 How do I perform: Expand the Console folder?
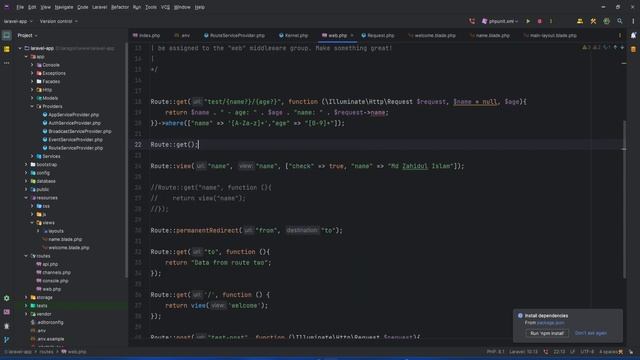click(x=32, y=65)
